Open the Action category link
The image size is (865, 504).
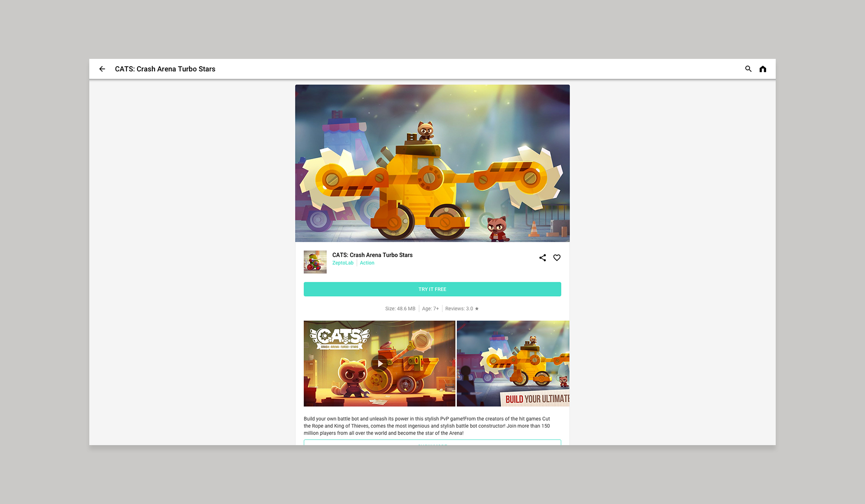(367, 263)
